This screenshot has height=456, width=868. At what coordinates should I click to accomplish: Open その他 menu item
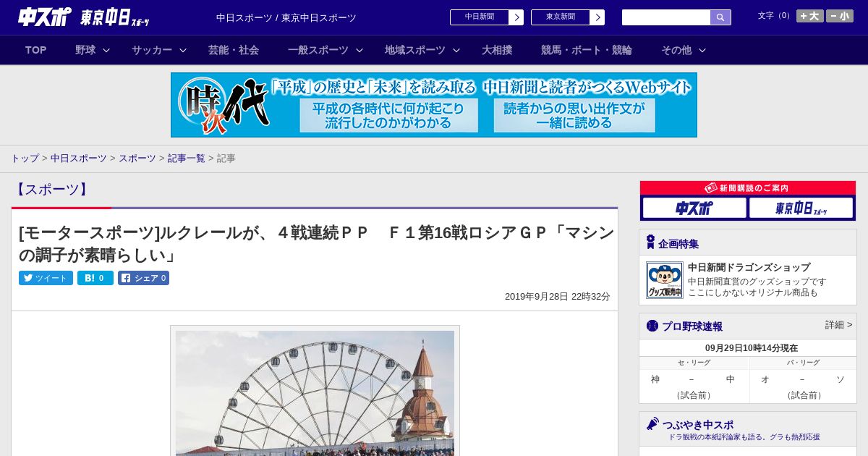point(676,50)
